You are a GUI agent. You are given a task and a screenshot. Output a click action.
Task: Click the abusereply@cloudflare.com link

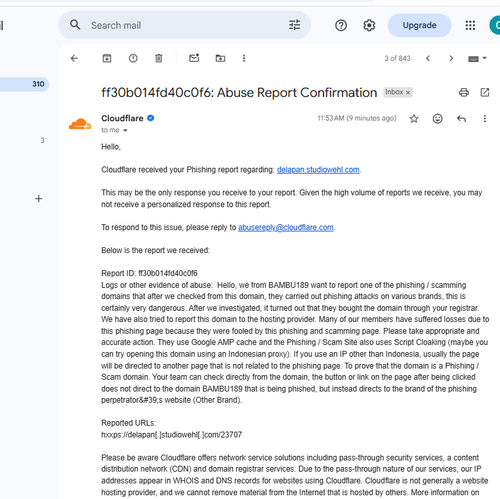[x=286, y=227]
